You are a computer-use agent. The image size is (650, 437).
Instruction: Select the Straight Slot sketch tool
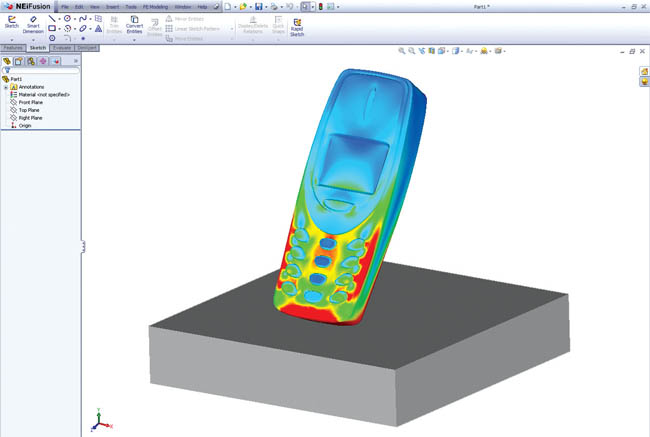83,29
